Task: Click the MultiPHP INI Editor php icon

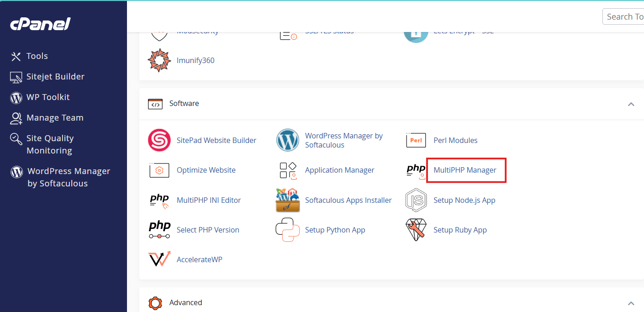Action: pyautogui.click(x=159, y=200)
